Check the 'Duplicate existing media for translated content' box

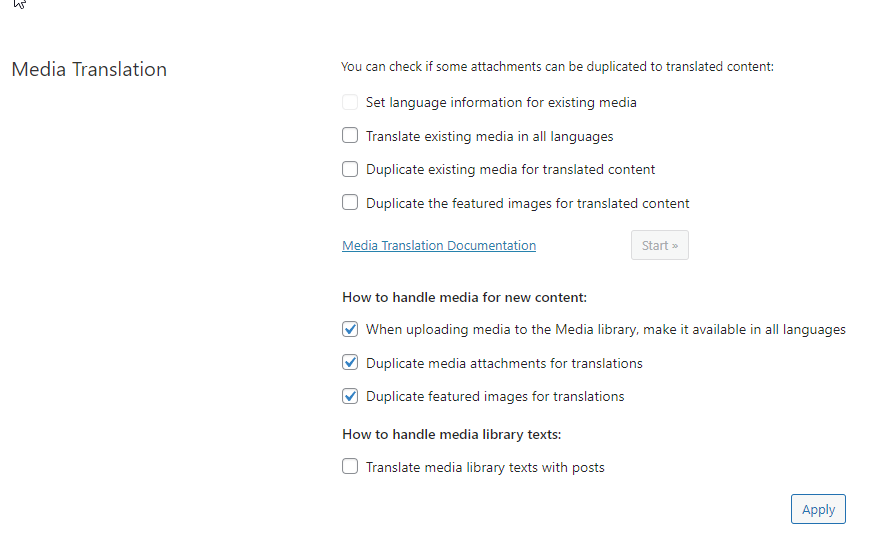pos(350,169)
